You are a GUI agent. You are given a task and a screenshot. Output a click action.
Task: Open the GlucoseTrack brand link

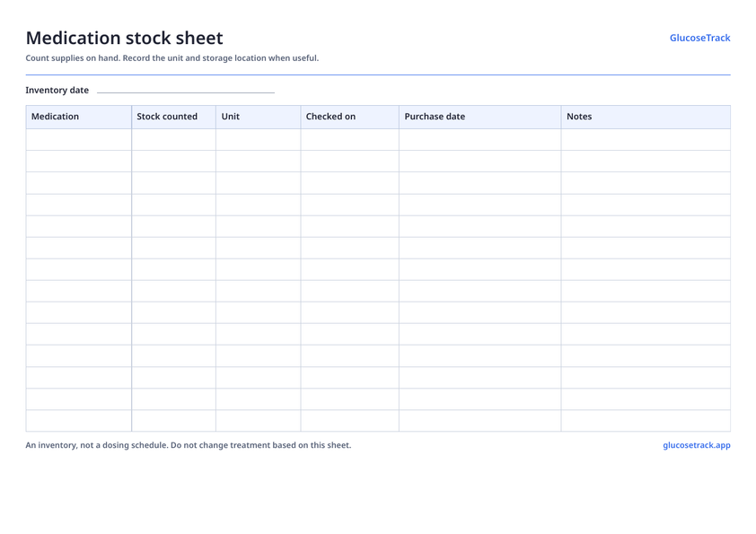[x=699, y=38]
